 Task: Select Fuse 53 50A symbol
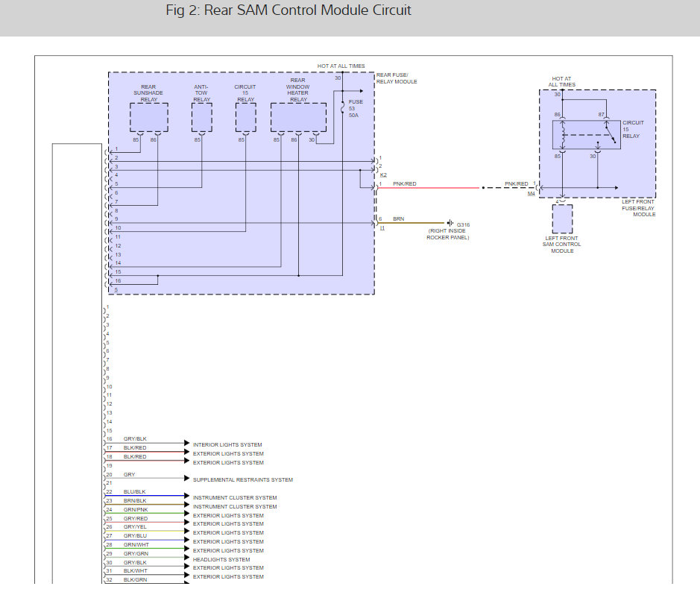[342, 108]
